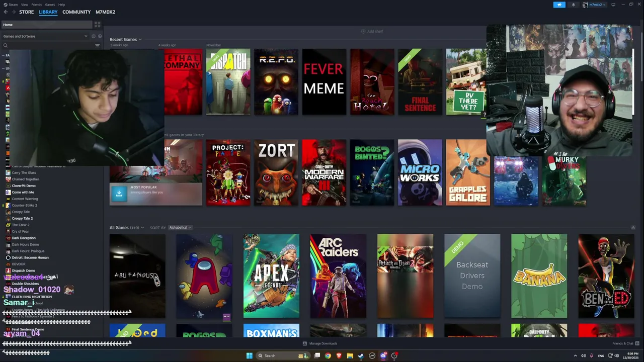Open Google Chrome from the taskbar
Viewport: 644px width, 362px height.
pyautogui.click(x=328, y=355)
